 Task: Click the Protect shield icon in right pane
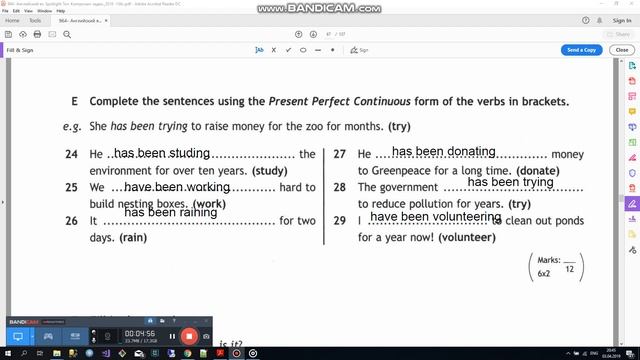[x=632, y=173]
